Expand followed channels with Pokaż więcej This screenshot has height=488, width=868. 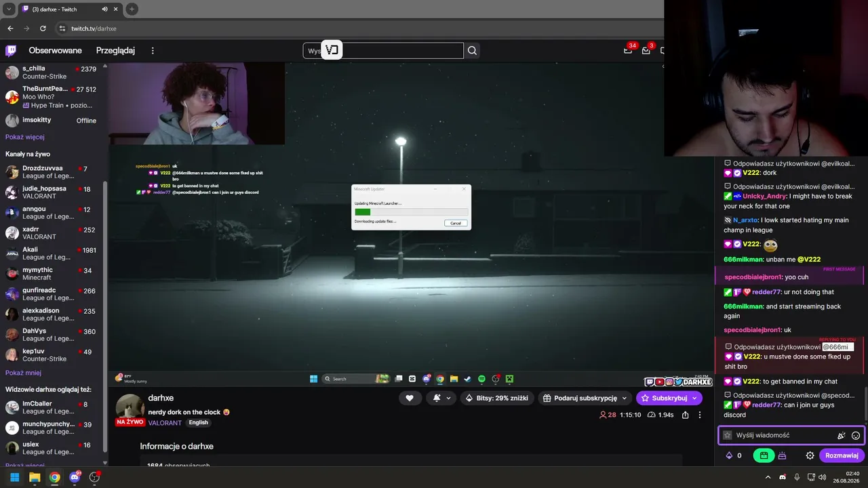(x=25, y=137)
